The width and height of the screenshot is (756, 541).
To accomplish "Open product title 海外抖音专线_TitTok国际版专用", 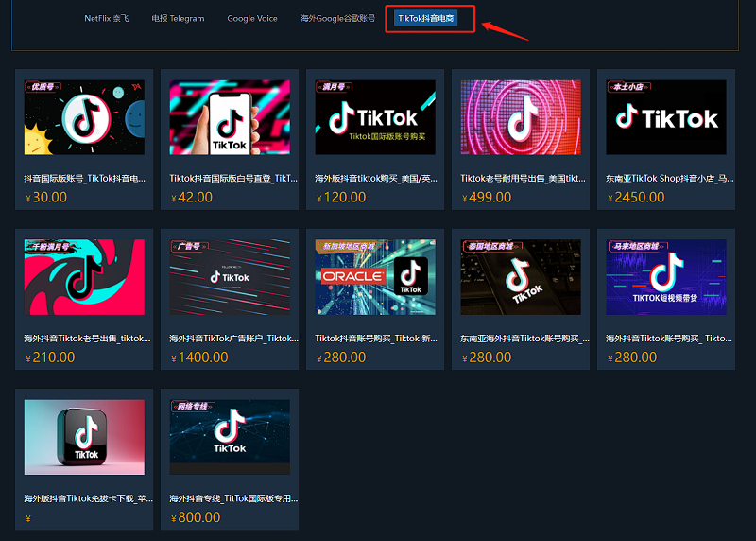I will (233, 498).
